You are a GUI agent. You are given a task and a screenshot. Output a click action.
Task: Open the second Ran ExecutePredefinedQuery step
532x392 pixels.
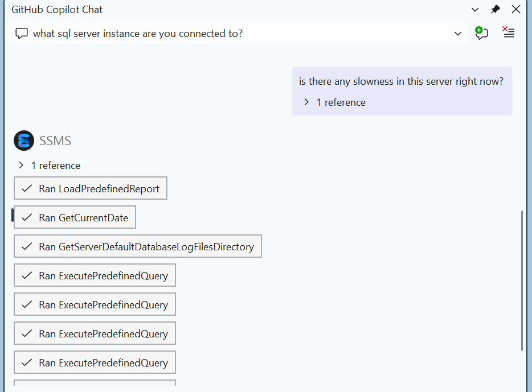tap(95, 304)
